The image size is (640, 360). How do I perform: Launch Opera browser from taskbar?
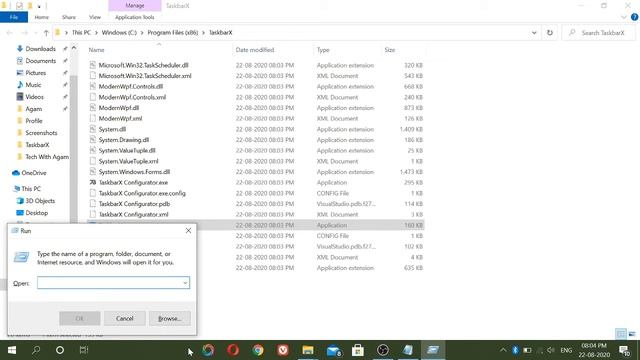233,350
